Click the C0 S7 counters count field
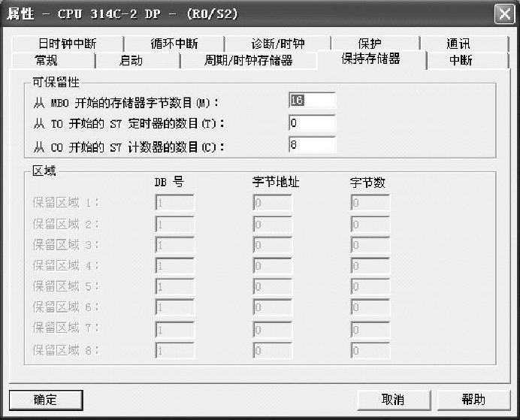The width and height of the screenshot is (520, 420). point(312,144)
